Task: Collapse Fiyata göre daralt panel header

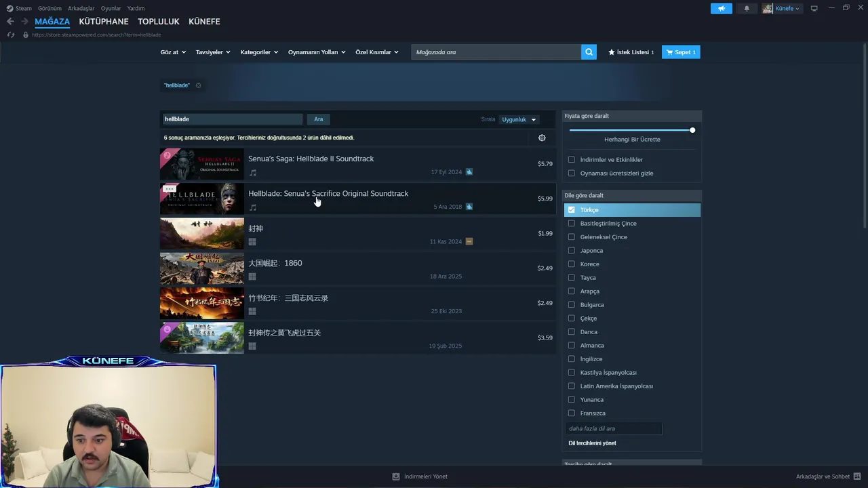Action: pos(631,116)
